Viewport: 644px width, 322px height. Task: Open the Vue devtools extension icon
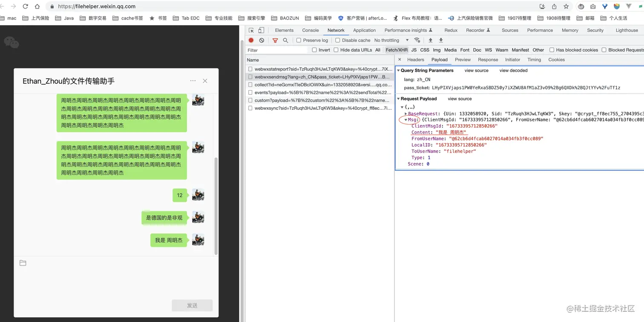(629, 6)
